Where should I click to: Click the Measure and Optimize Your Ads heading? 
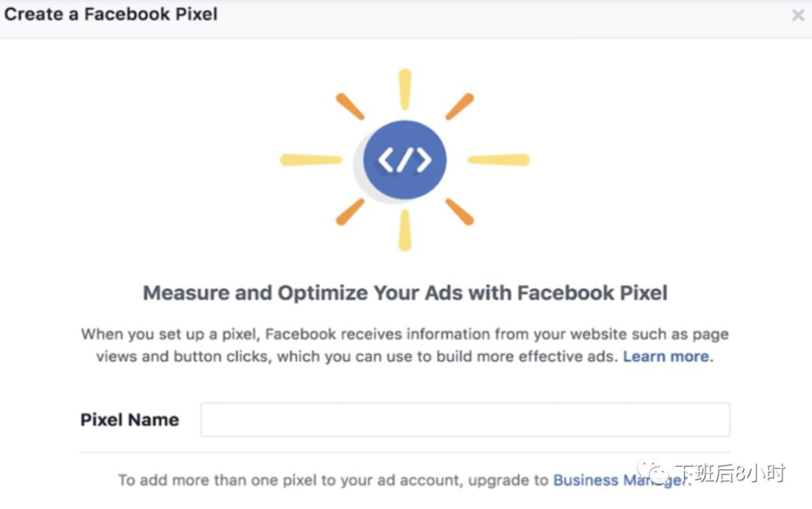click(x=404, y=292)
